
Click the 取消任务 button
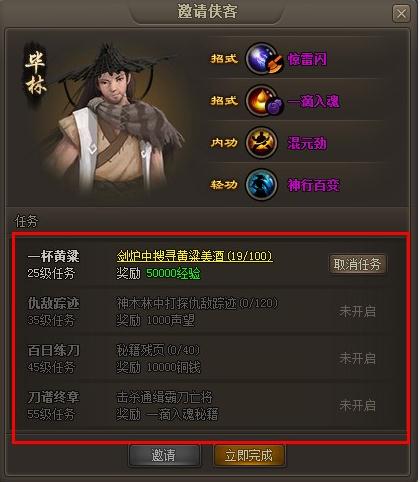(x=357, y=265)
